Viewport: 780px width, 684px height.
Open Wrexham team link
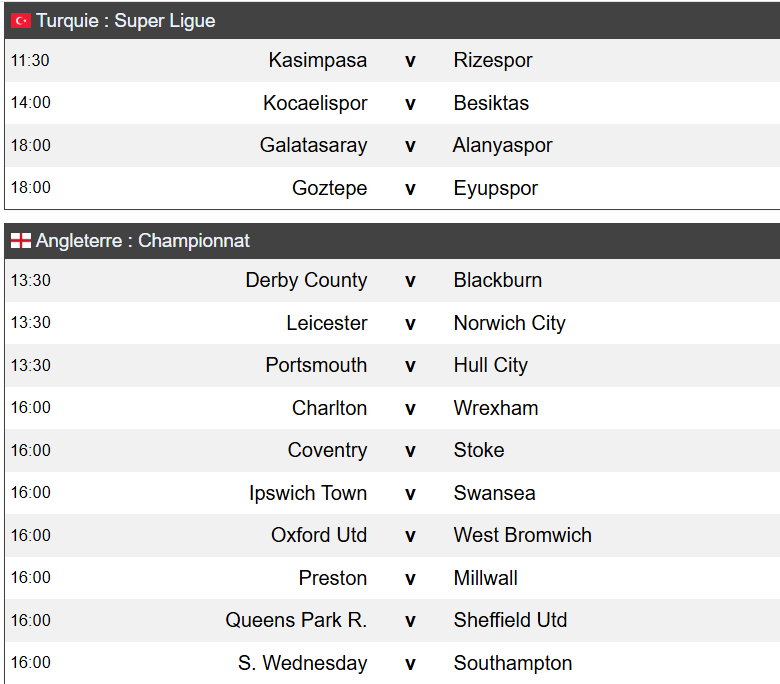coord(496,408)
